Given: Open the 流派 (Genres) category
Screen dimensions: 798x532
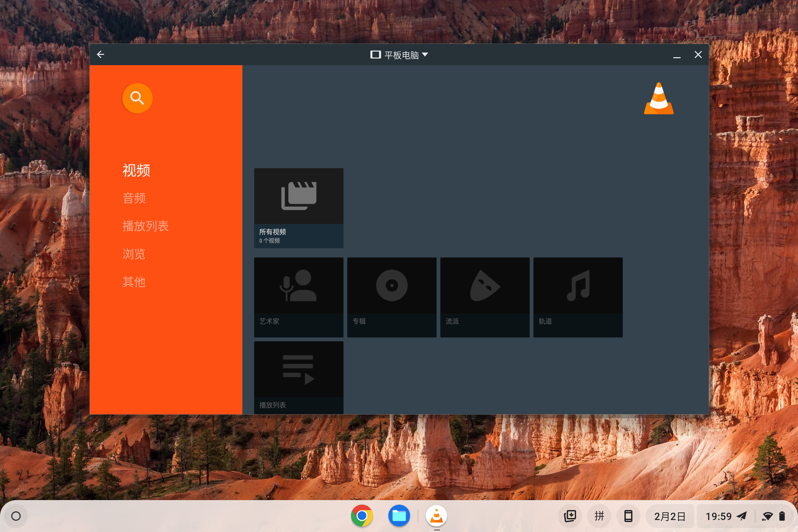Looking at the screenshot, I should click(x=484, y=297).
